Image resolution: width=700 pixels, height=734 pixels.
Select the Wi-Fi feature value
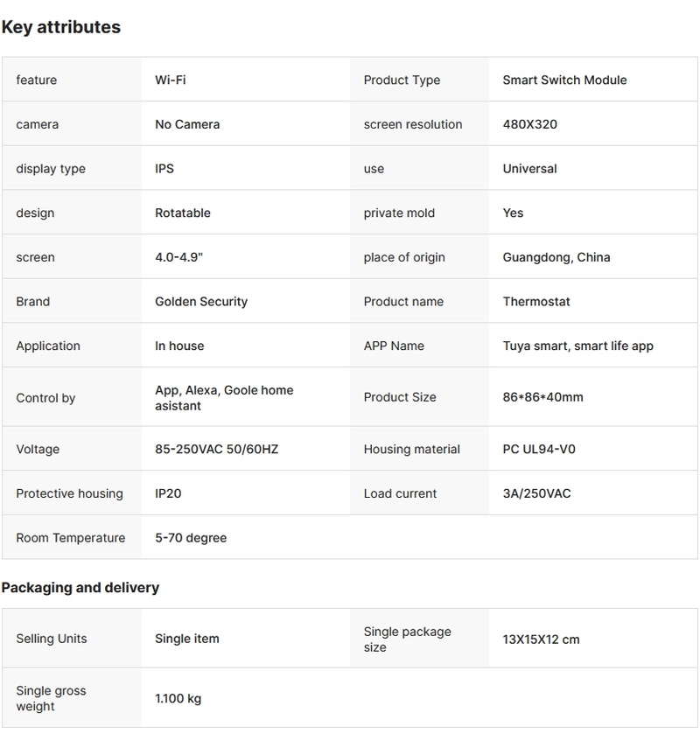171,80
